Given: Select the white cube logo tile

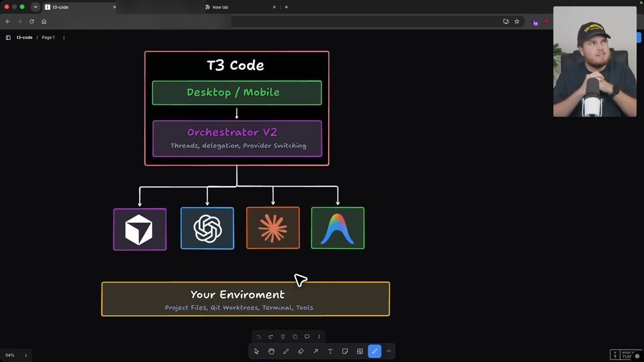Looking at the screenshot, I should point(140,229).
